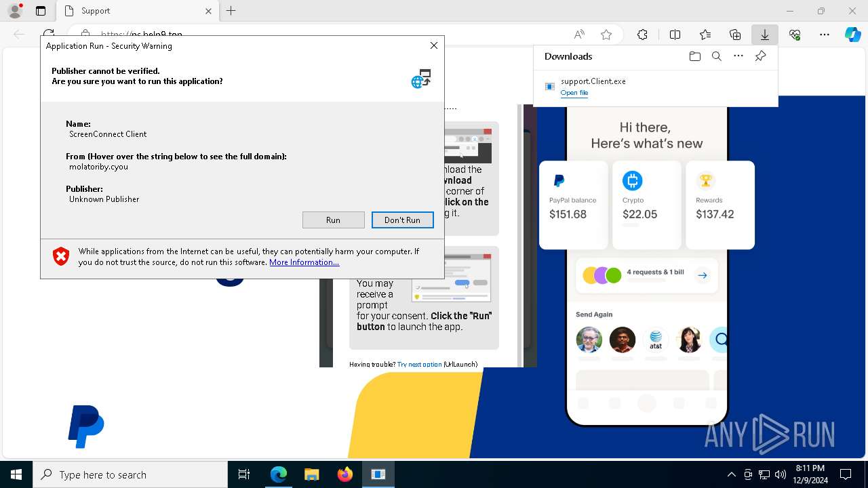Open the Copilot icon in Edge

coord(852,35)
